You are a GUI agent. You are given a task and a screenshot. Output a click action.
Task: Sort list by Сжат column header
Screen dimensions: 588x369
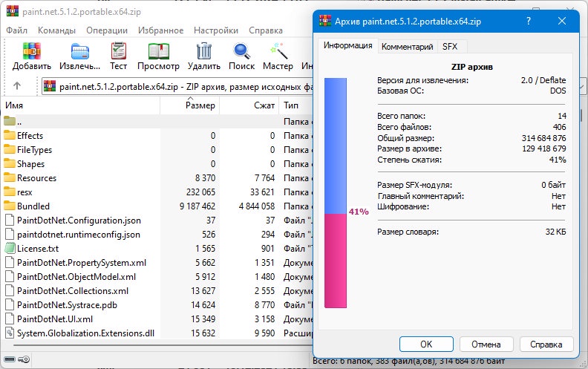(x=249, y=105)
